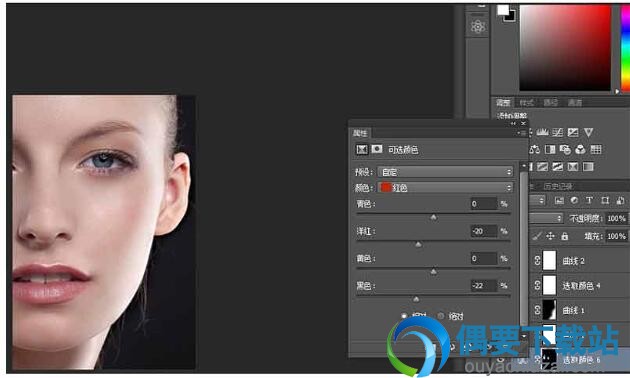The height and width of the screenshot is (378, 630).
Task: Click the lock-all padlock icon in Layers
Action: point(565,236)
